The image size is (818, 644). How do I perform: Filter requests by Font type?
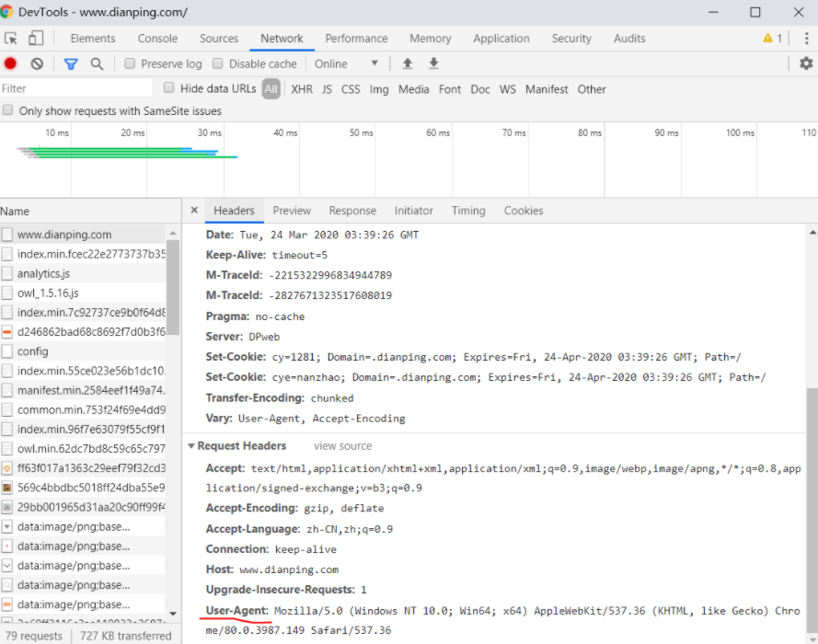pyautogui.click(x=450, y=89)
